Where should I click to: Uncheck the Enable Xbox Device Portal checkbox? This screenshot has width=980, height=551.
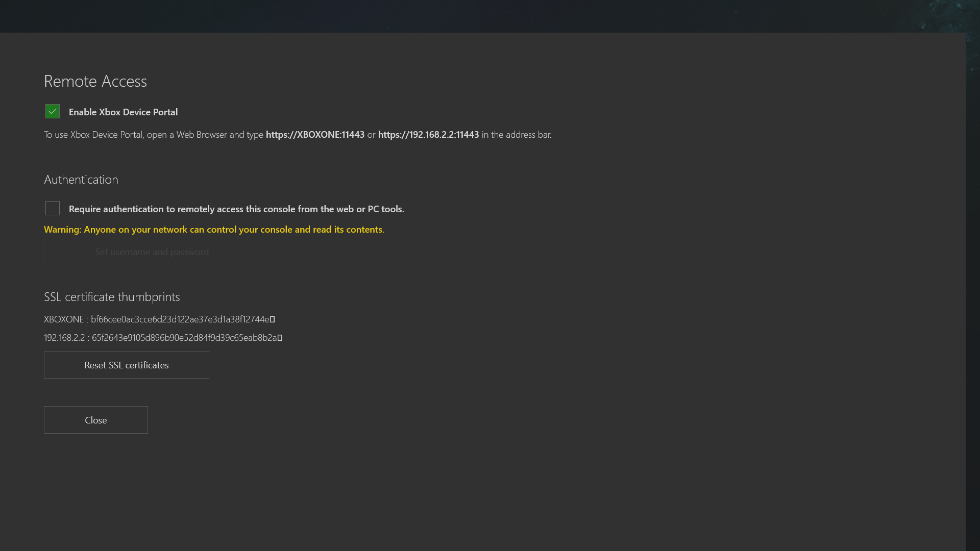tap(53, 111)
